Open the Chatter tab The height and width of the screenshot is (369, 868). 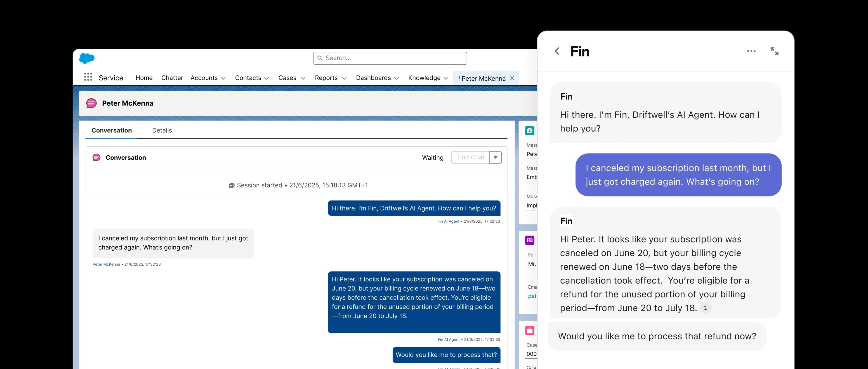172,78
